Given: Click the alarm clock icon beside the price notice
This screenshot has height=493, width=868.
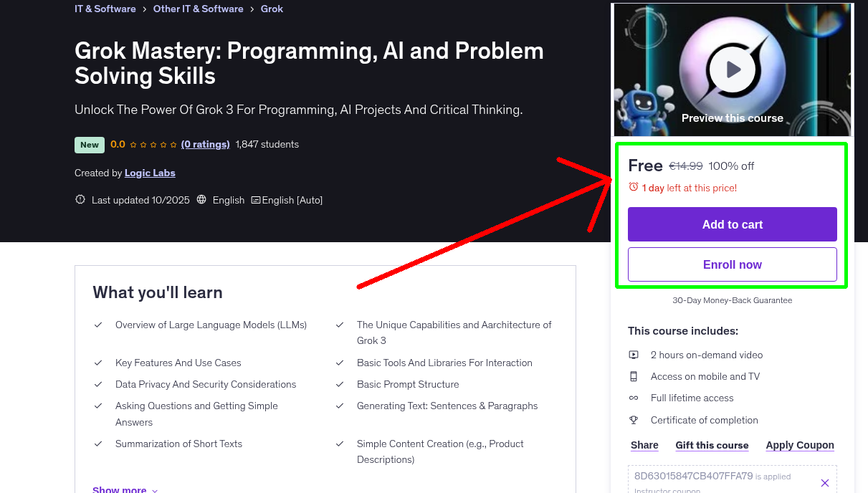Looking at the screenshot, I should point(633,186).
